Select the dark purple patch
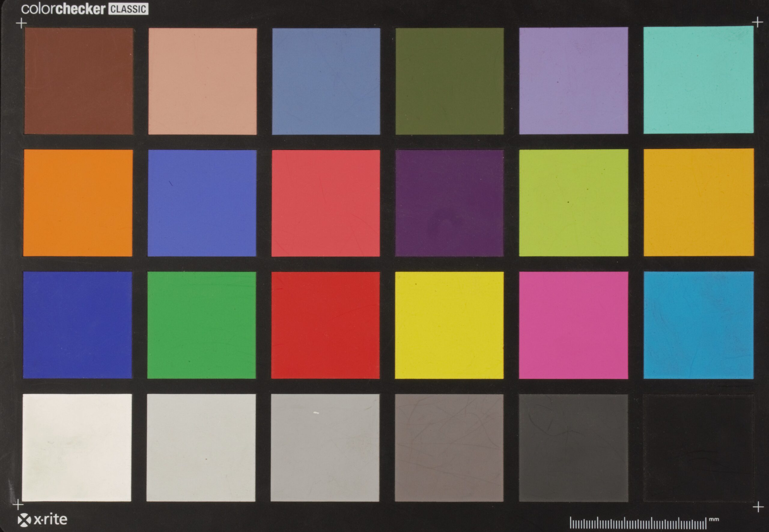Screen dimensions: 769x532 pyautogui.click(x=449, y=203)
